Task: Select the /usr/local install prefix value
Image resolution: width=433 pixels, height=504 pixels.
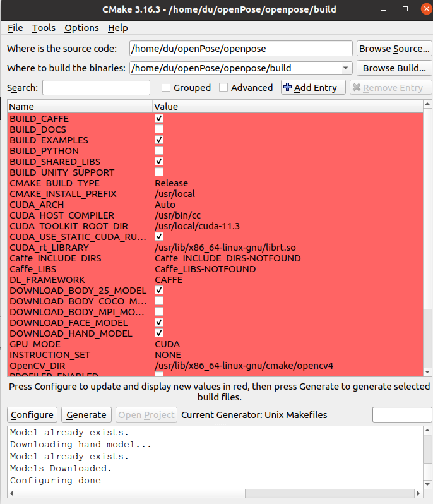Action: coord(175,194)
